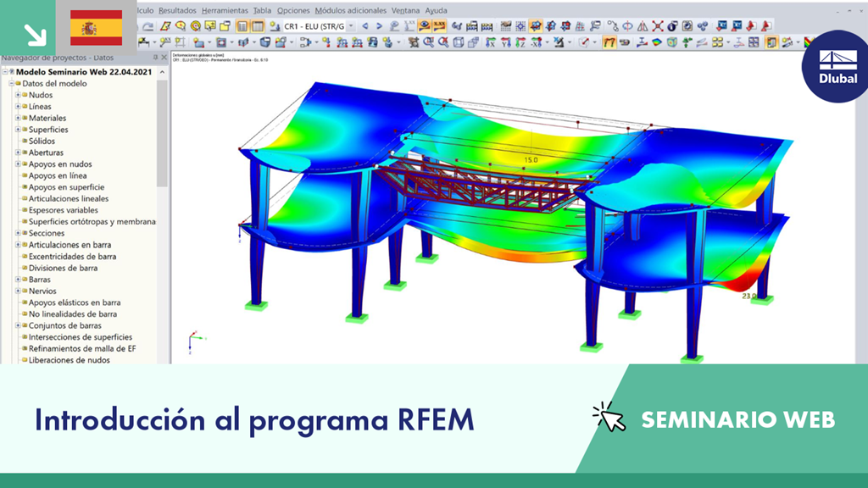Image resolution: width=868 pixels, height=488 pixels.
Task: Select previous load case with left arrow
Action: click(x=364, y=26)
